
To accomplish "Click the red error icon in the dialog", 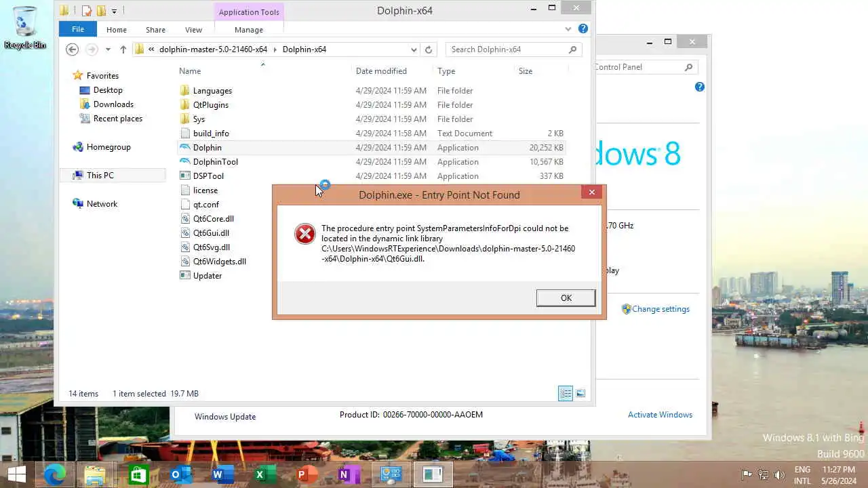I will tap(305, 235).
